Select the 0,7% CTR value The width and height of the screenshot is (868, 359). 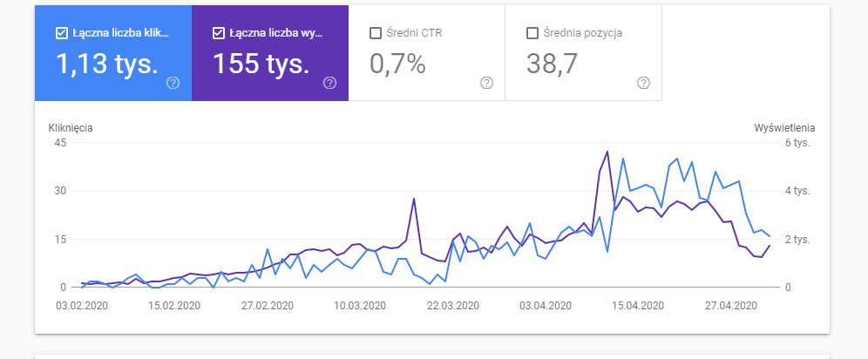click(397, 63)
